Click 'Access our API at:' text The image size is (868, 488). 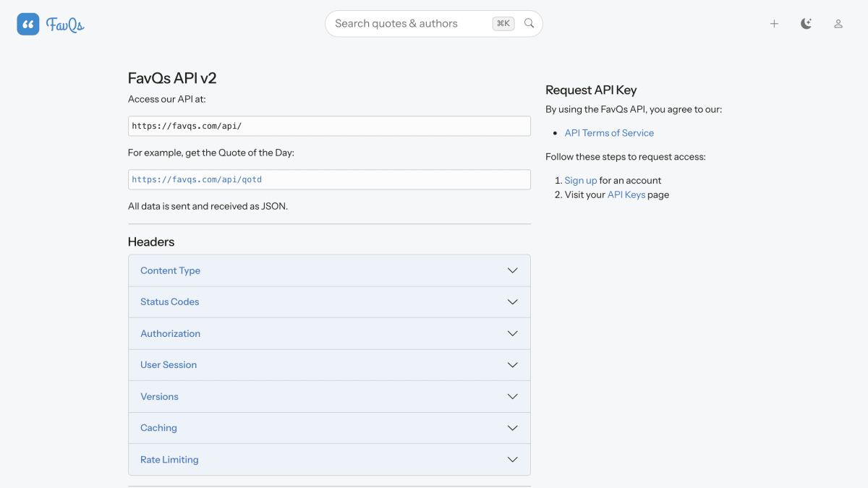click(167, 99)
